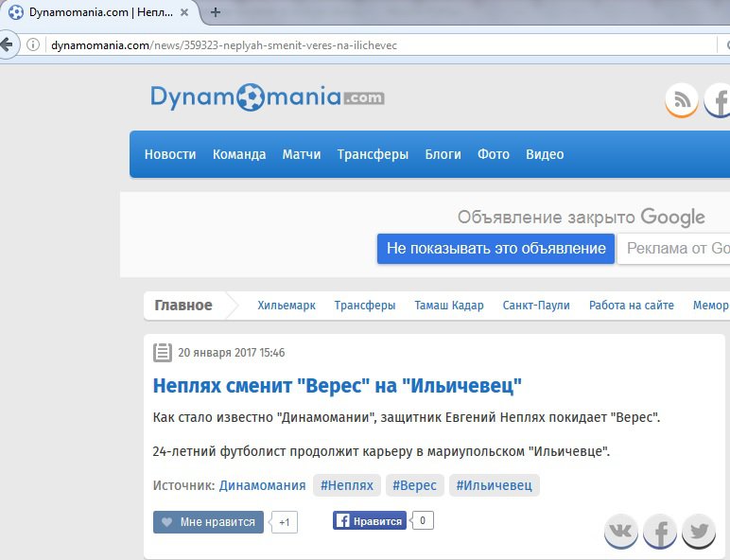Open a new browser tab
Viewport: 730px width, 560px height.
click(216, 12)
